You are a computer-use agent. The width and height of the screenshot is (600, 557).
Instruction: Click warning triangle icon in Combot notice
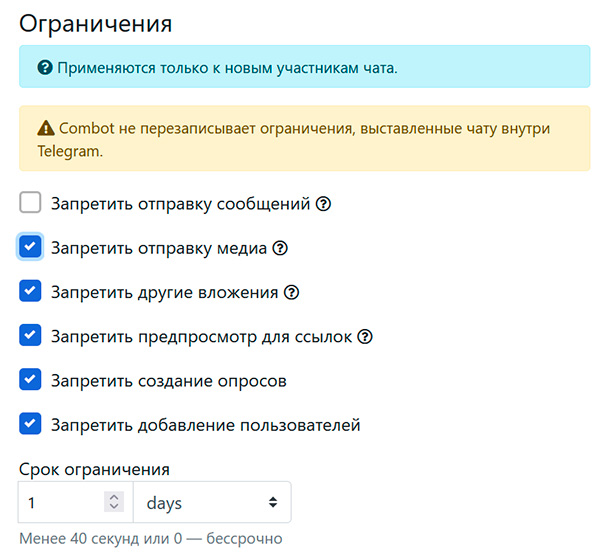point(45,128)
